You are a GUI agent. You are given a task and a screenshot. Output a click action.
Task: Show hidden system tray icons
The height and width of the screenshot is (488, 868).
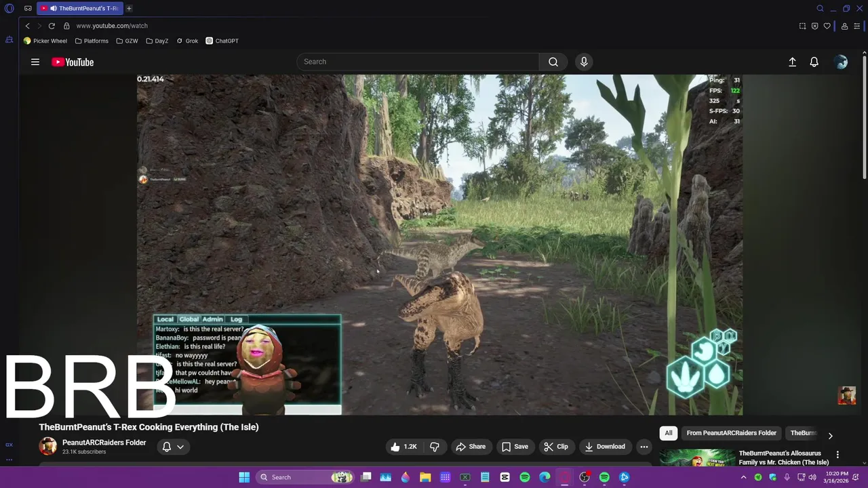(743, 477)
